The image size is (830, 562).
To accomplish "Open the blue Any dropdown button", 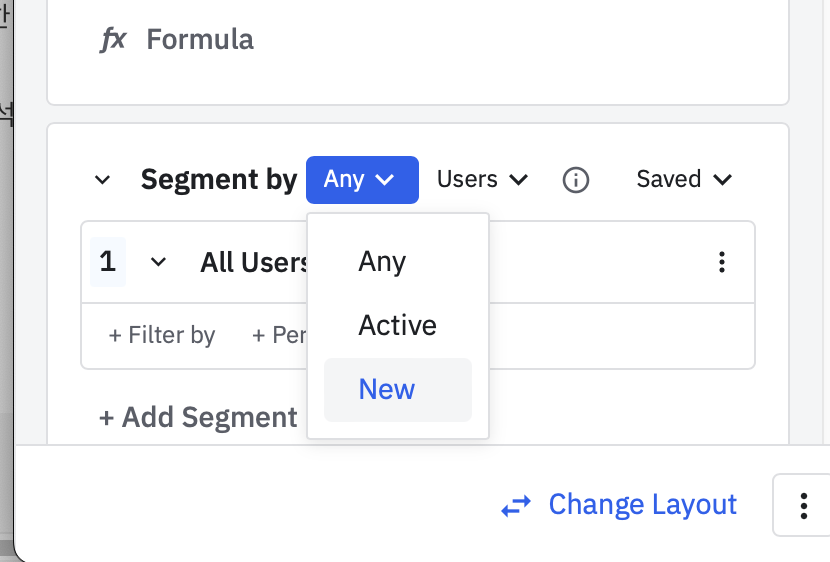I will pos(362,180).
